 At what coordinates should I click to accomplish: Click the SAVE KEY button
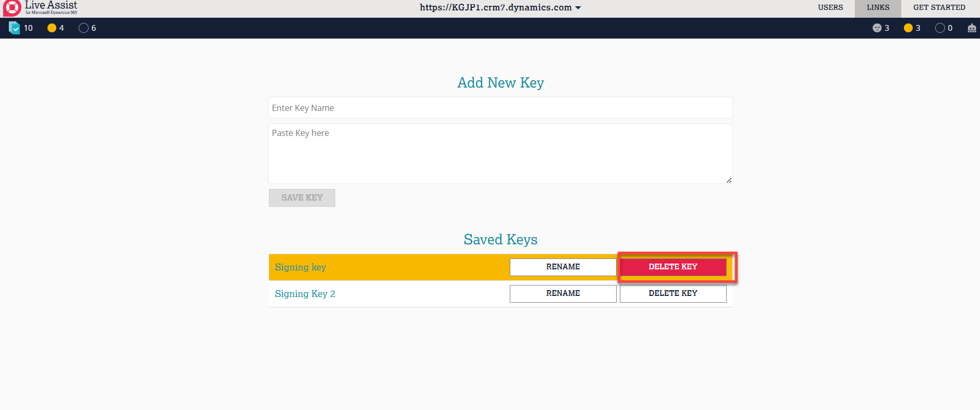click(302, 198)
